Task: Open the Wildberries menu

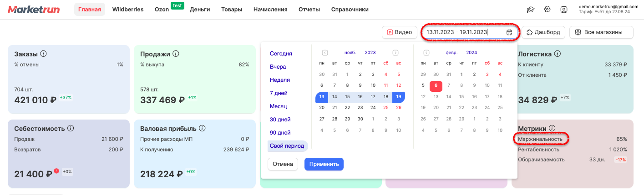Action: 128,10
